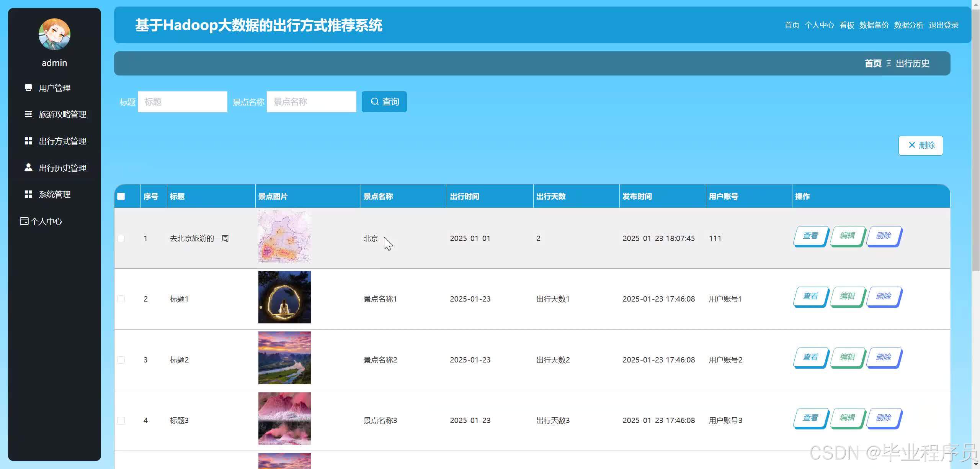Click the scrollbar down arrow
The height and width of the screenshot is (469, 980).
(976, 465)
